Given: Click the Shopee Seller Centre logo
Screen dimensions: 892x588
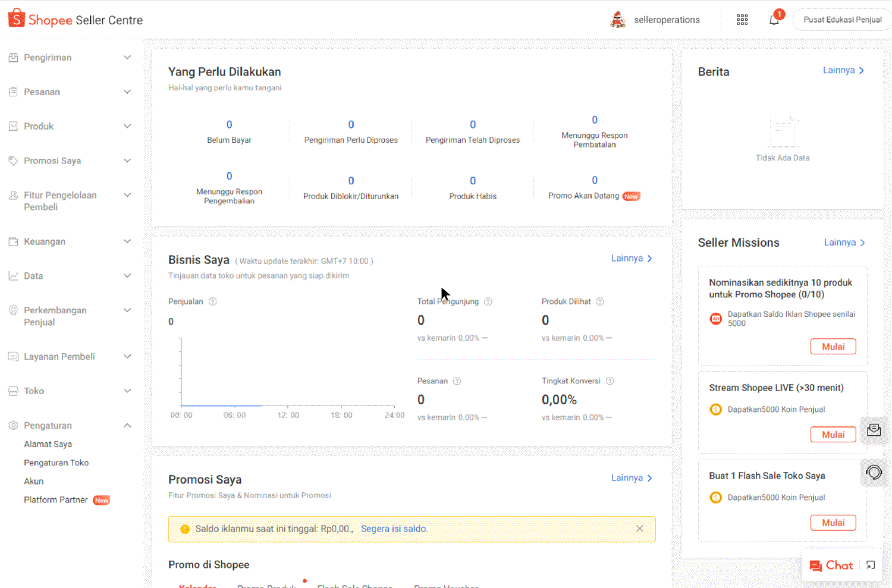Looking at the screenshot, I should (x=76, y=20).
